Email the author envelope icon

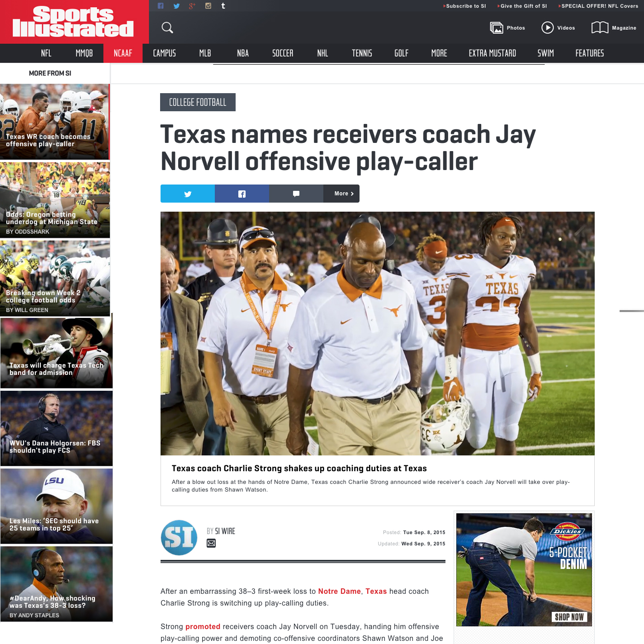point(211,543)
